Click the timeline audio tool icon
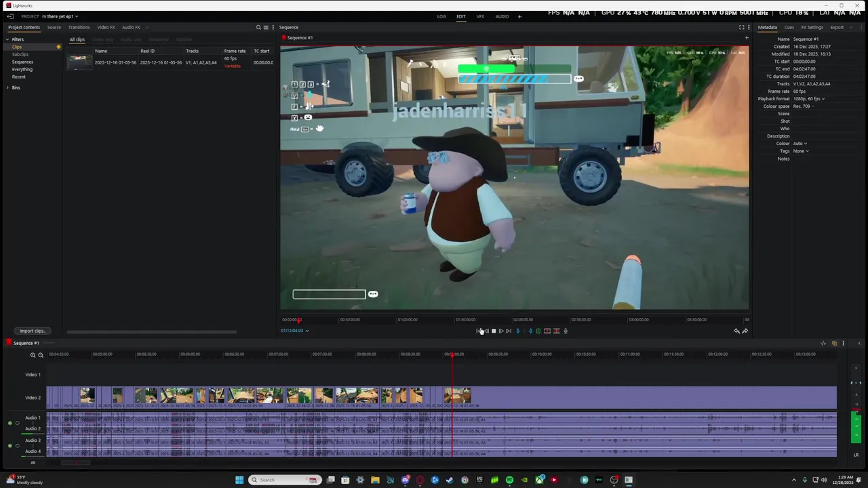The height and width of the screenshot is (488, 868). [x=823, y=343]
